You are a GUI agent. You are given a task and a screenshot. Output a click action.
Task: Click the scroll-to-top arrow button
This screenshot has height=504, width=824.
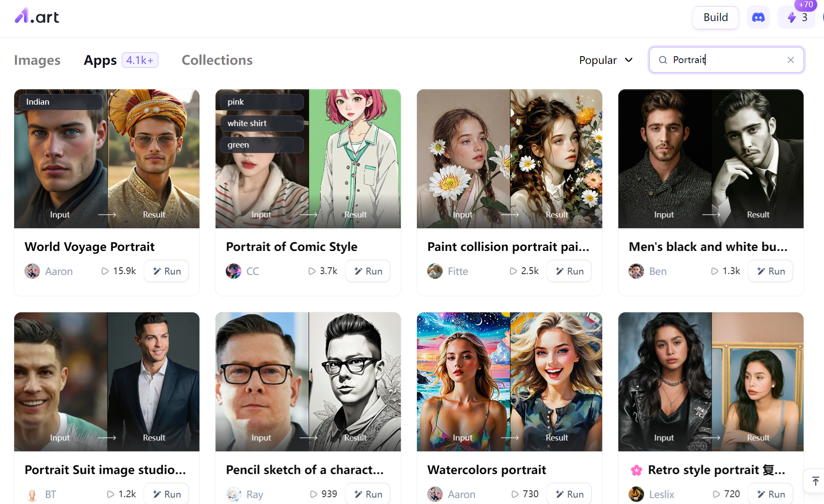click(815, 481)
